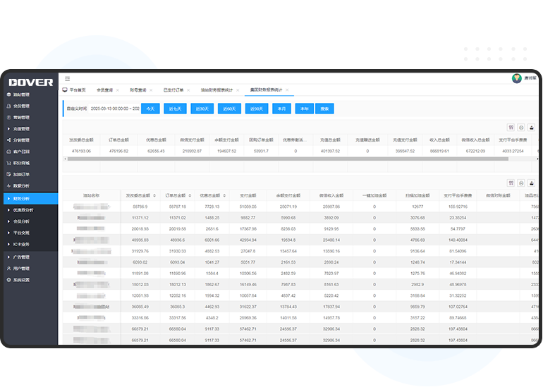The image size is (543, 392).
Task: Click the 今天 date filter button
Action: tap(150, 109)
